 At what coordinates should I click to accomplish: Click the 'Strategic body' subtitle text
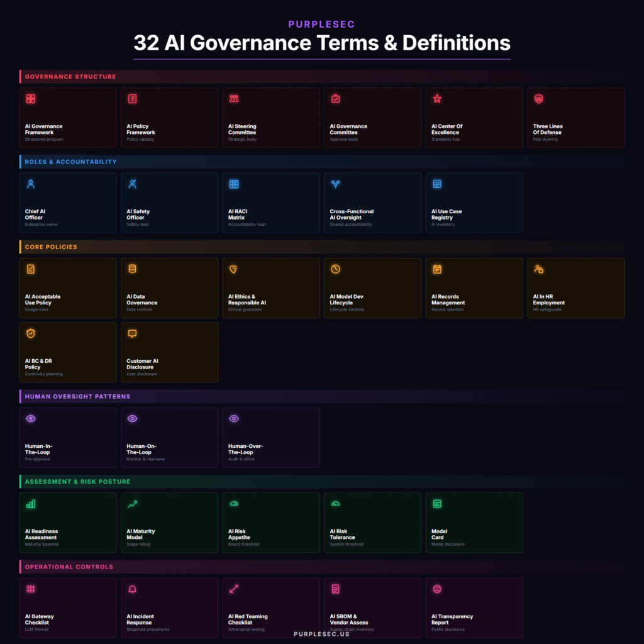point(242,139)
